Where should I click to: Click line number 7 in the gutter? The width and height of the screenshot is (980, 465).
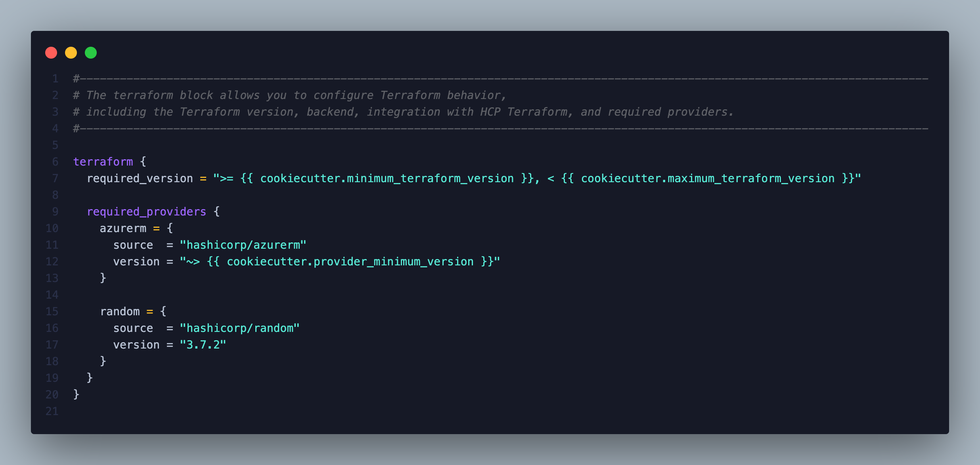tap(56, 178)
